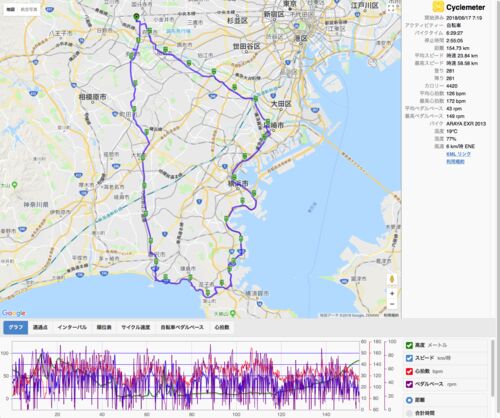Select the Street View pegman icon
The image size is (500, 418).
[x=392, y=279]
